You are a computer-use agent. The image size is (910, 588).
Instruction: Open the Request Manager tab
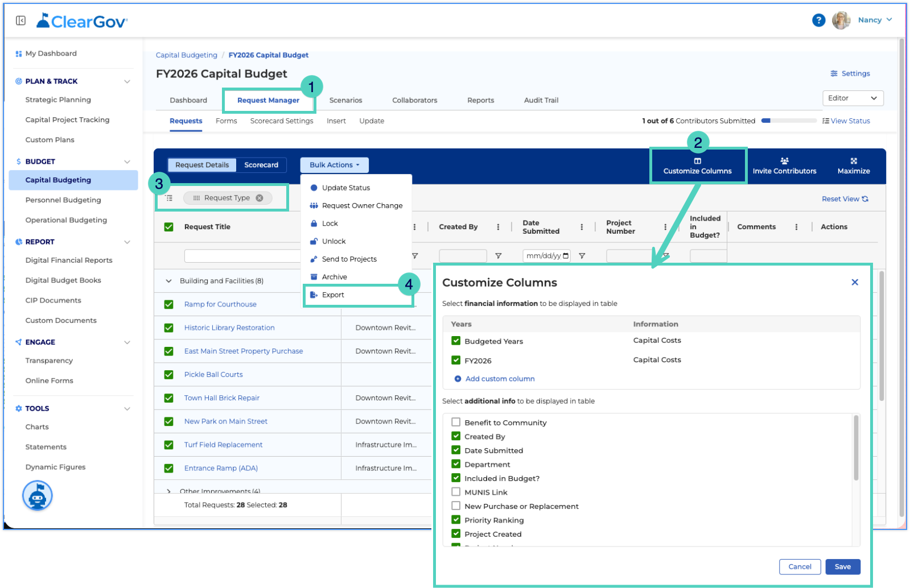268,100
